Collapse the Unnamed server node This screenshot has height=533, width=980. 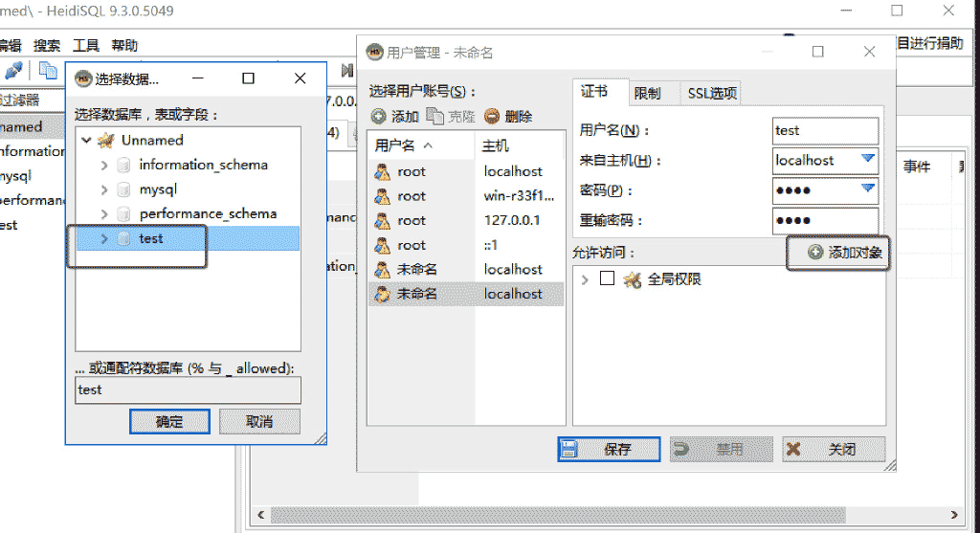87,141
